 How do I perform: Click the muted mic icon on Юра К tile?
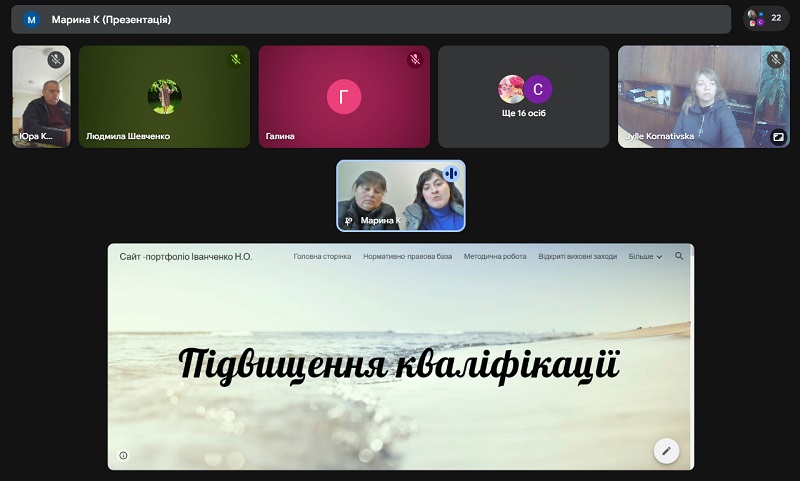(56, 60)
